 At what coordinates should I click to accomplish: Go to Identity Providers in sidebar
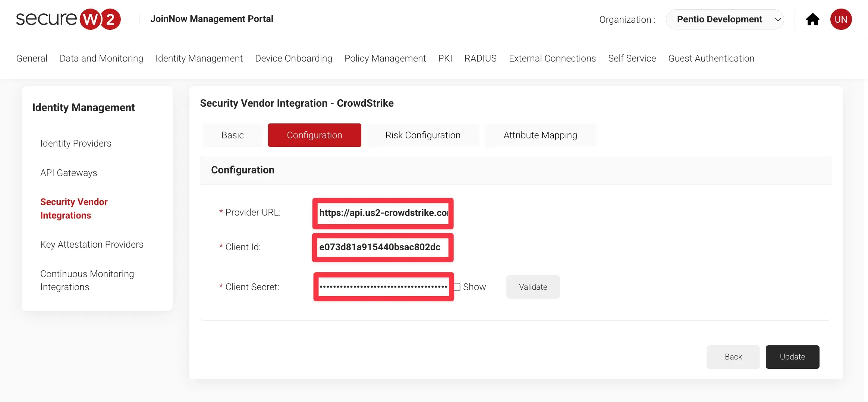point(76,144)
